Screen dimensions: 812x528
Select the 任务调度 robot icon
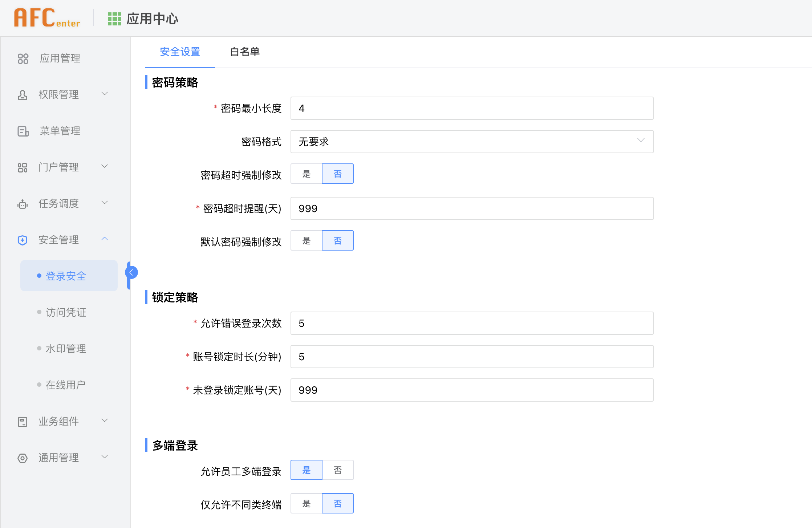tap(23, 203)
